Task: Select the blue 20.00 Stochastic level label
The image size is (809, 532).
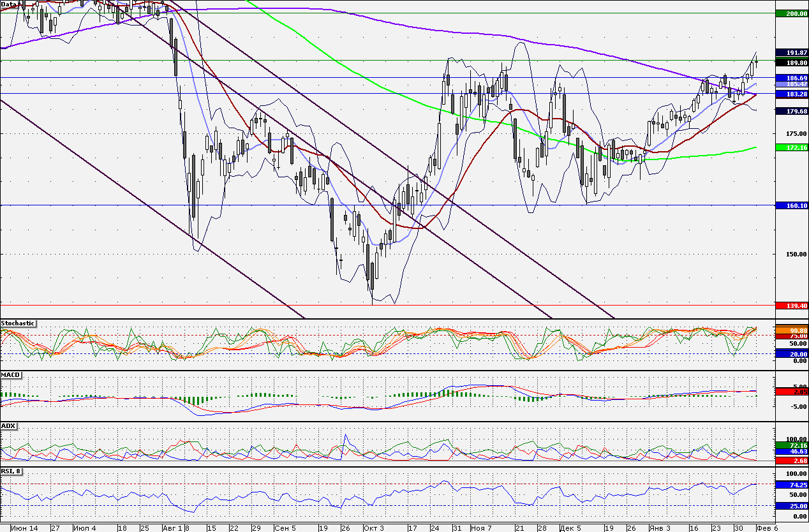Action: click(790, 353)
